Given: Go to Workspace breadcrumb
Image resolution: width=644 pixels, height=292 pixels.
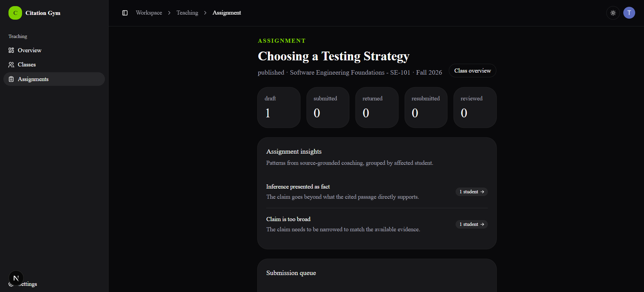Looking at the screenshot, I should (x=149, y=13).
